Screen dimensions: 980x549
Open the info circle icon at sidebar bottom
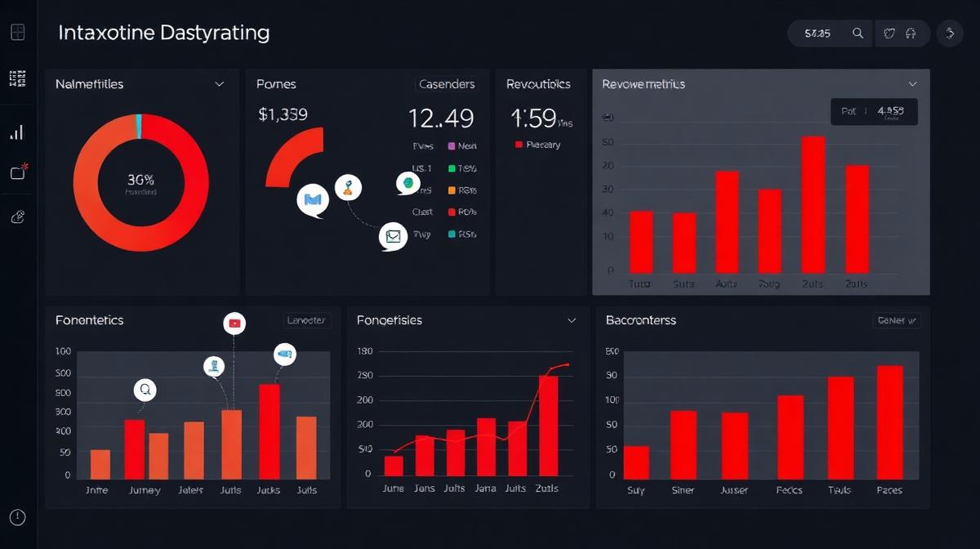coord(17,517)
